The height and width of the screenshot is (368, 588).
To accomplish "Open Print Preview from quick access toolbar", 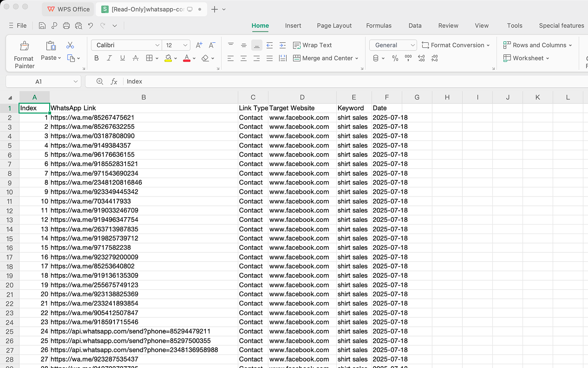I will (79, 26).
